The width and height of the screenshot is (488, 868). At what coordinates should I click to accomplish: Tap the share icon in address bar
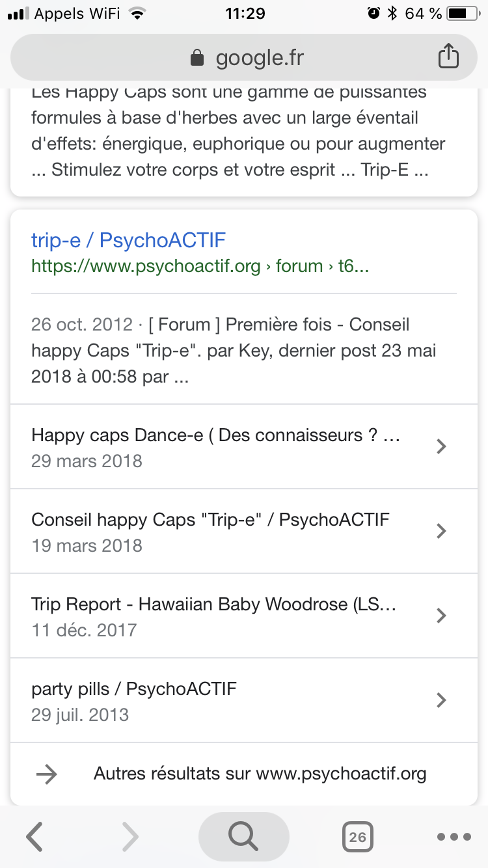click(448, 57)
